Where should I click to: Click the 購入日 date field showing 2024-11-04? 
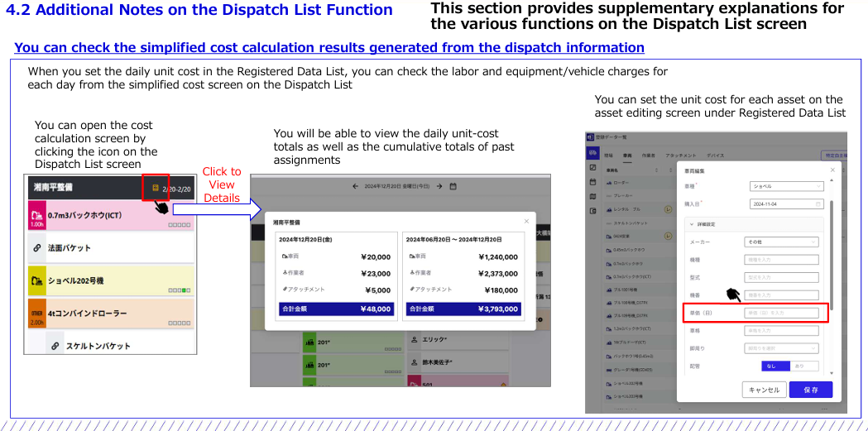pyautogui.click(x=786, y=204)
